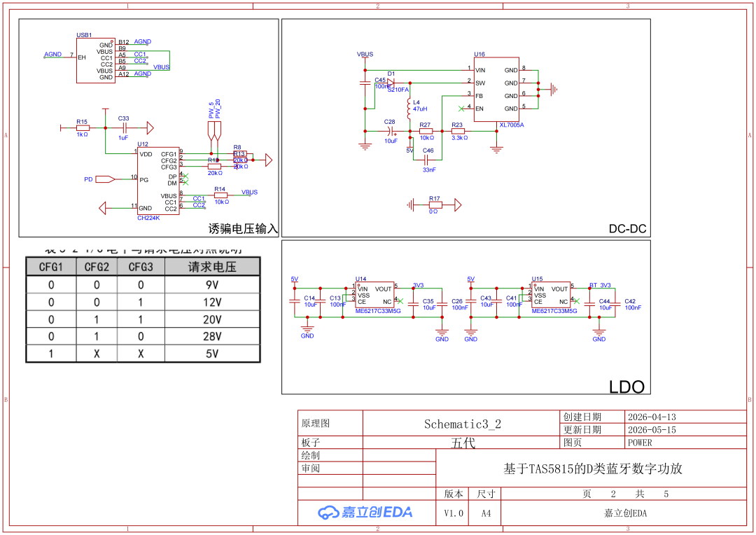Click the 3.3kΩ resistor value
Image resolution: width=756 pixels, height=535 pixels.
tap(459, 138)
